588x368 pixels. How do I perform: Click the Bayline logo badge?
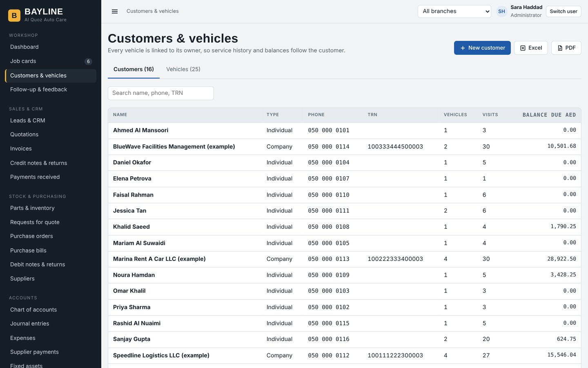(x=14, y=16)
